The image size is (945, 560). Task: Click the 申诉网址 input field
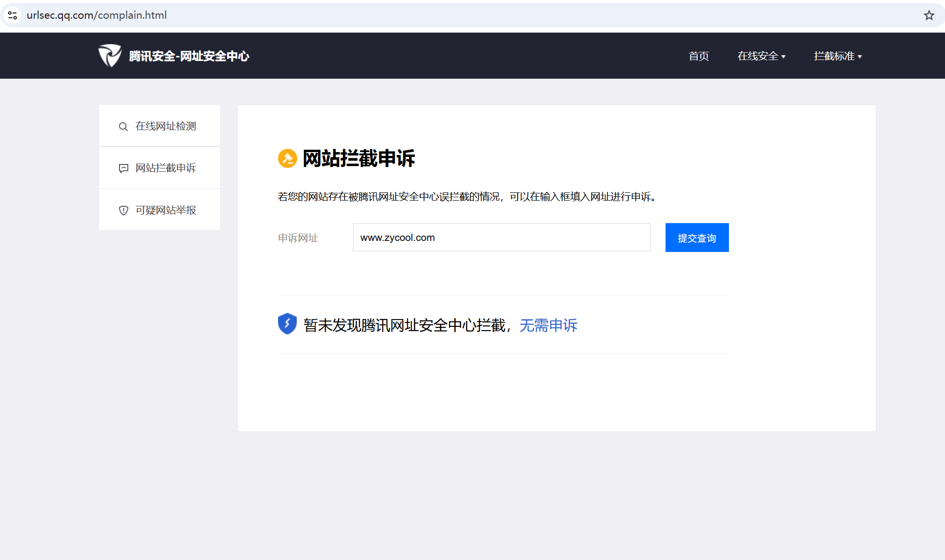pyautogui.click(x=501, y=238)
